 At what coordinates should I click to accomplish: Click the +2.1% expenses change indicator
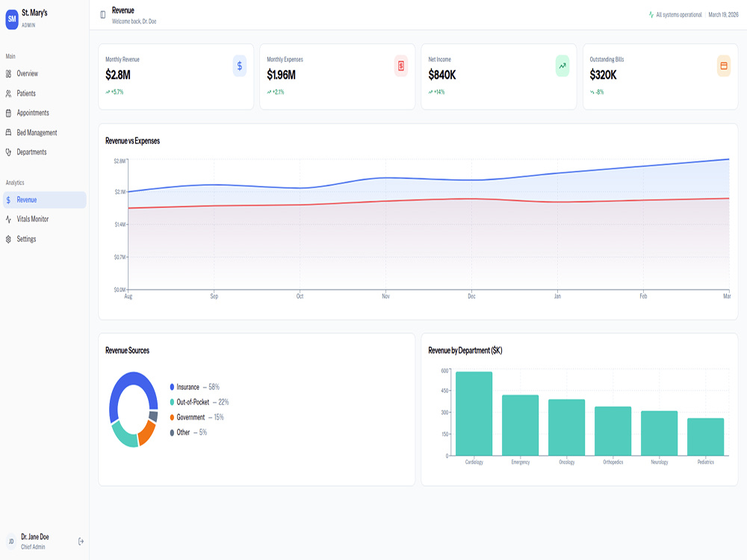(276, 92)
